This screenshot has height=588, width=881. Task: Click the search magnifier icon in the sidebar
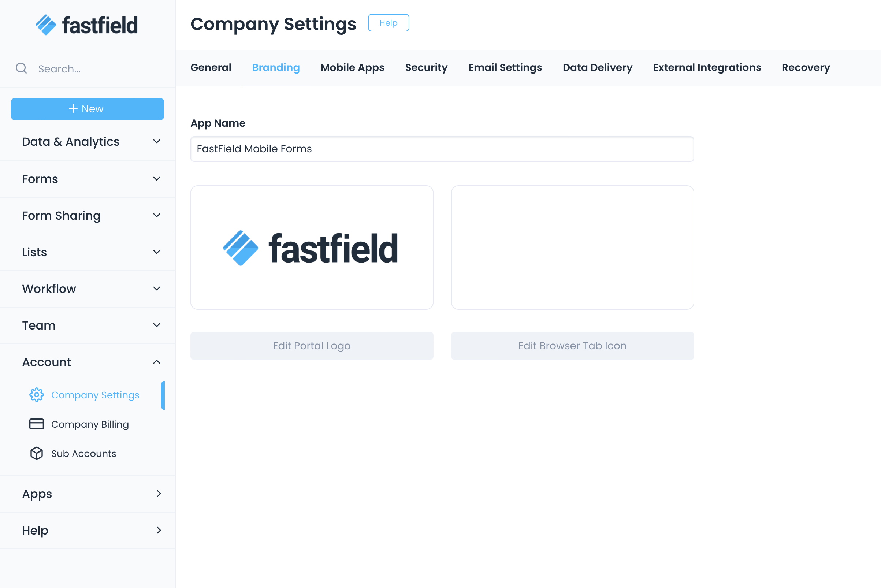pos(21,68)
